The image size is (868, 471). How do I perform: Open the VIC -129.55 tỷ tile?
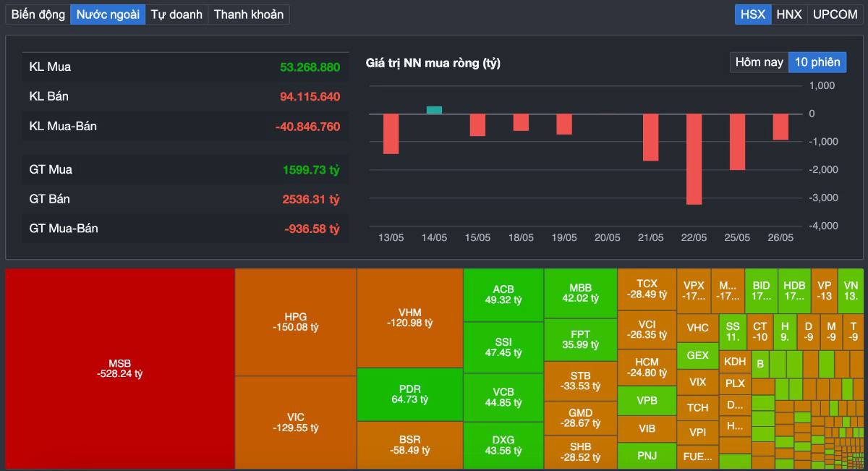(296, 422)
